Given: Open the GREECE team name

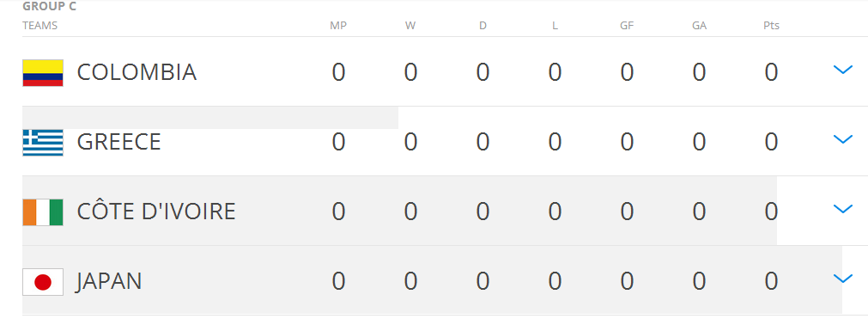Looking at the screenshot, I should [x=119, y=142].
